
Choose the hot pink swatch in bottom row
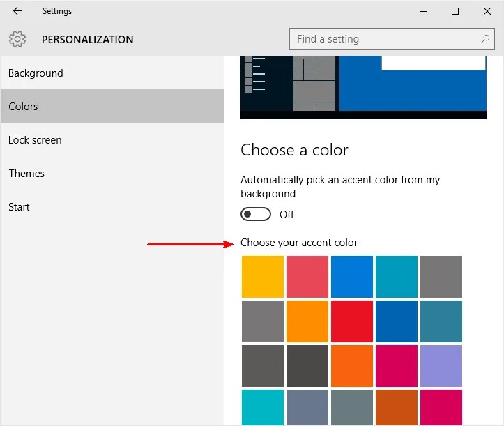pyautogui.click(x=441, y=407)
